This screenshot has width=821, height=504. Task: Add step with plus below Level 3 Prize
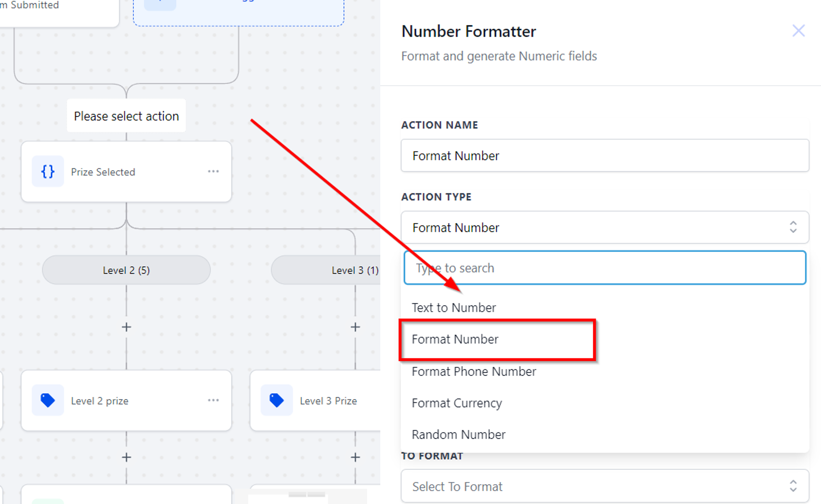click(x=355, y=457)
